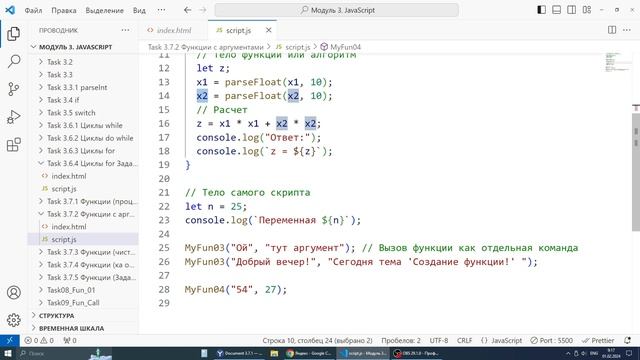This screenshot has height=360, width=640.
Task: Open the Выделение menu
Action: coord(104,10)
